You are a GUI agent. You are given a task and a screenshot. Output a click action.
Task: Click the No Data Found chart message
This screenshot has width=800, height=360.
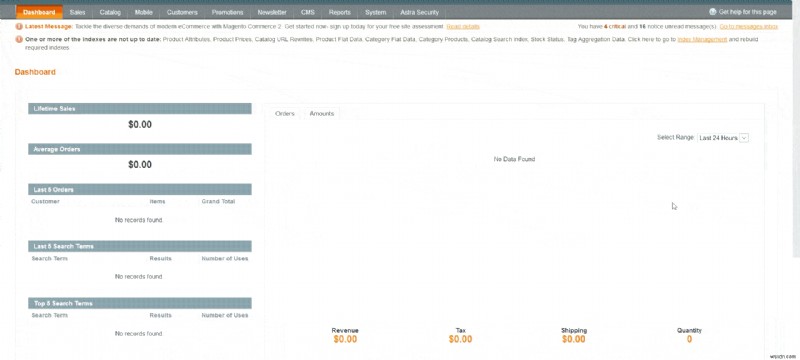pyautogui.click(x=514, y=159)
